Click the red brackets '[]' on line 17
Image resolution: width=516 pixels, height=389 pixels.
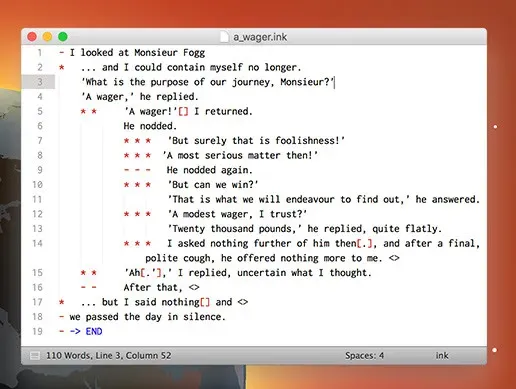point(205,302)
